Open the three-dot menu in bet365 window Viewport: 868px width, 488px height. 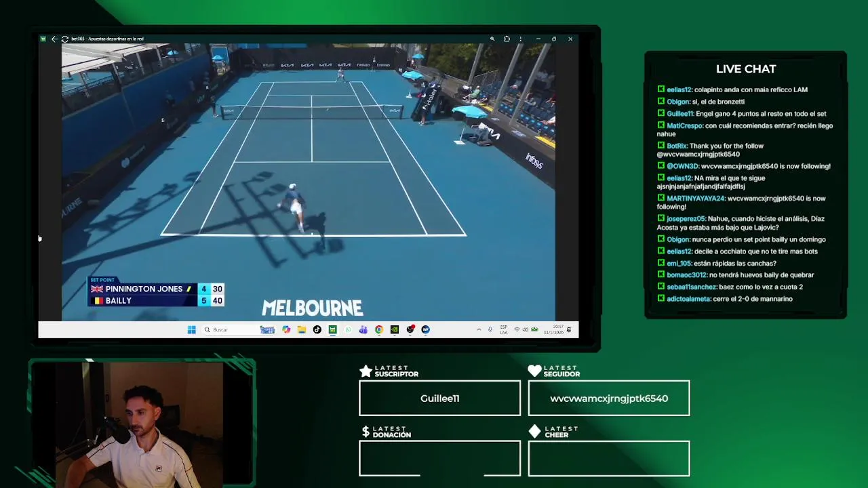click(520, 39)
